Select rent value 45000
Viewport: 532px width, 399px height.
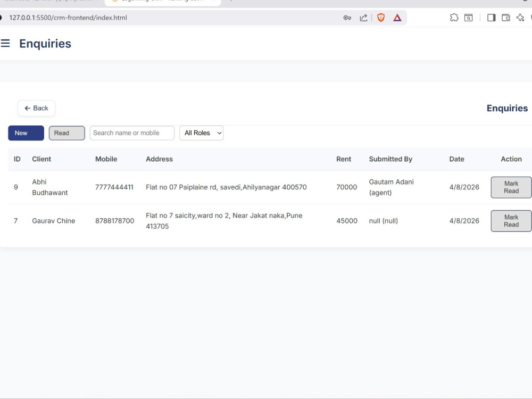point(347,221)
